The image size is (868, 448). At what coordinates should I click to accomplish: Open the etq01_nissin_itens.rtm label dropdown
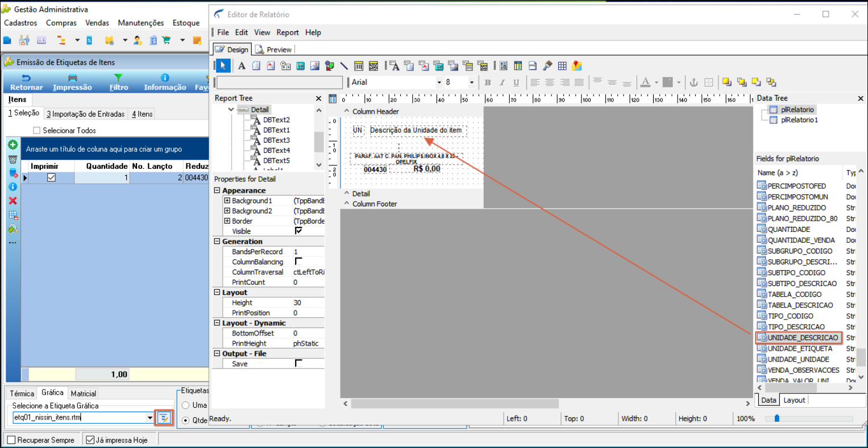tap(150, 418)
